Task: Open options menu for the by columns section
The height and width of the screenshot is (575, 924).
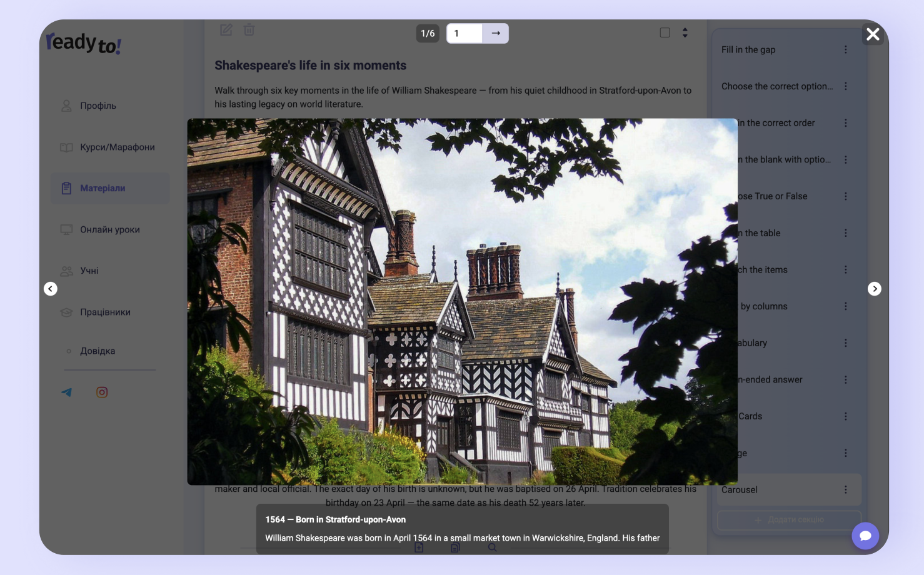Action: (x=846, y=306)
